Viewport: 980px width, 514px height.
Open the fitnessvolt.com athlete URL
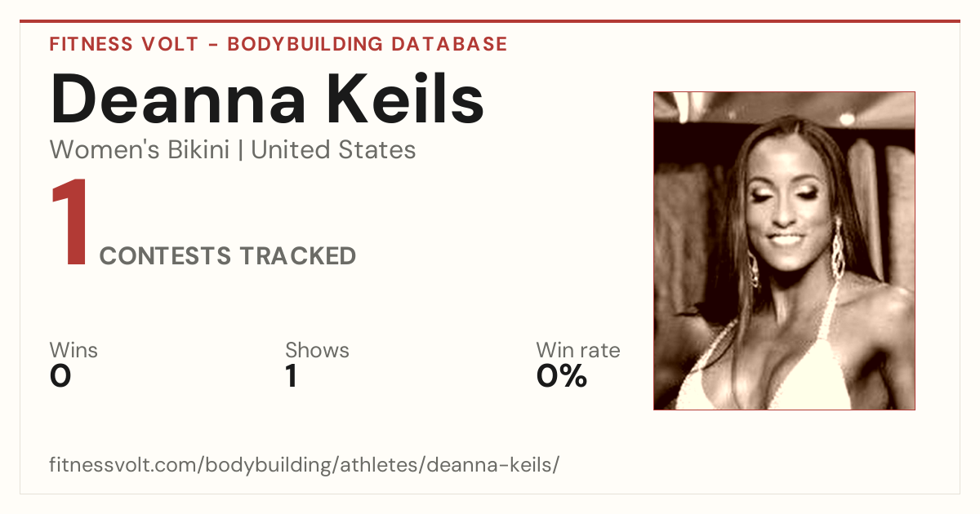(x=305, y=465)
